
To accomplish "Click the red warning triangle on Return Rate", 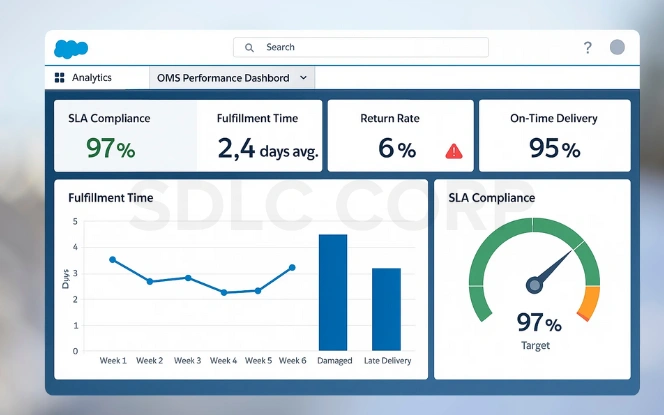I will [x=454, y=151].
